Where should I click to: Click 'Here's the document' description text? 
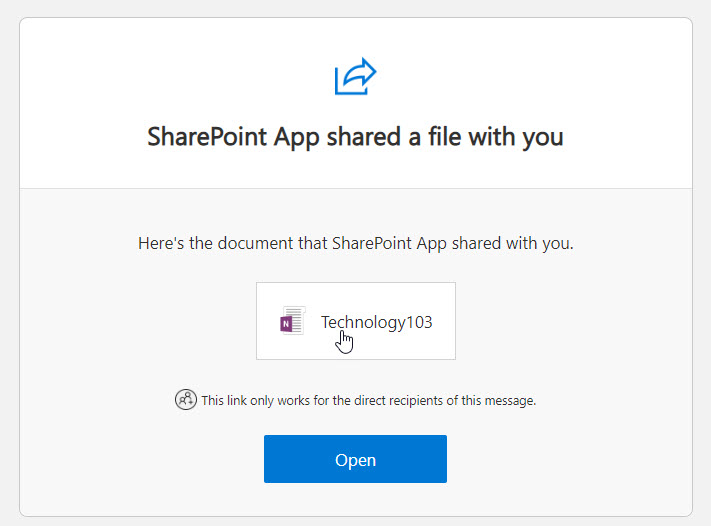(x=356, y=244)
